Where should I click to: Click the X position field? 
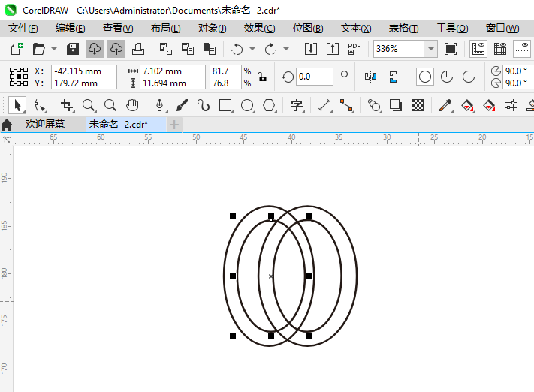pos(84,71)
